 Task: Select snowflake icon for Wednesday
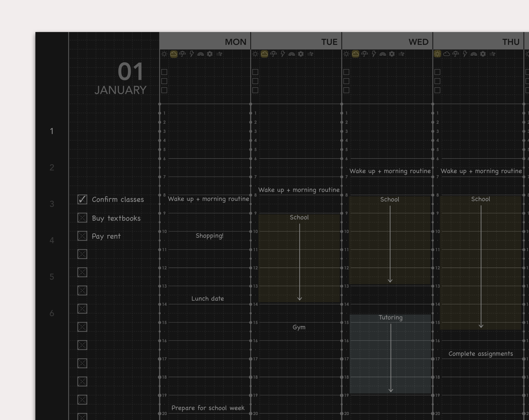click(392, 54)
